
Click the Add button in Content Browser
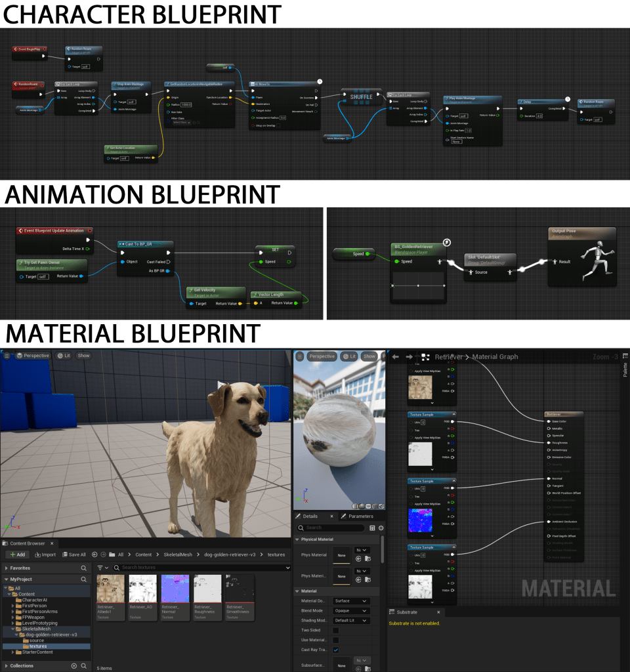click(18, 555)
